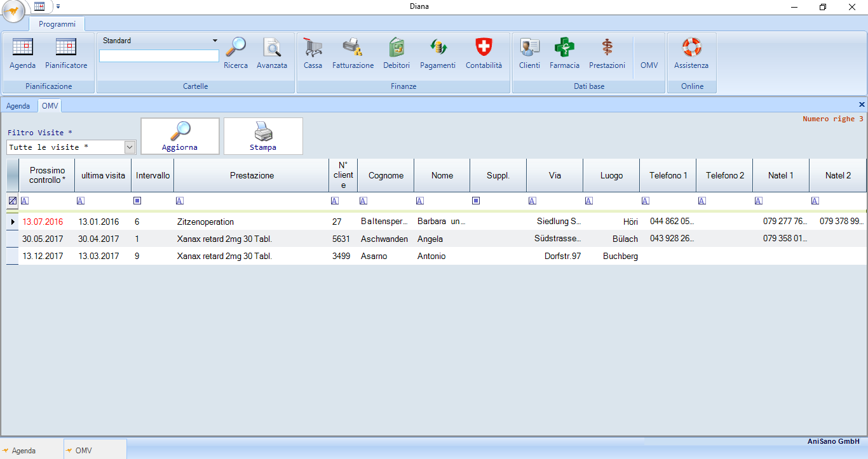Switch to OMV in bottom bar

[95, 450]
